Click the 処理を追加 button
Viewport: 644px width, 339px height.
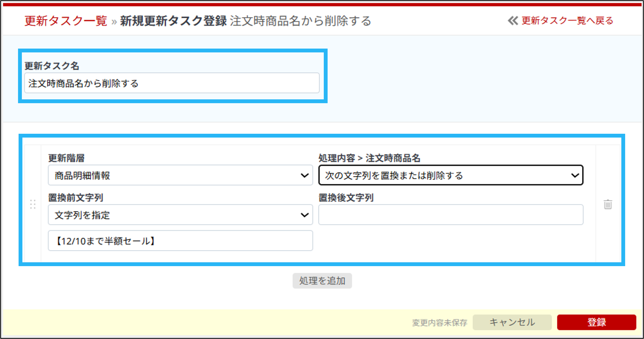(x=322, y=281)
